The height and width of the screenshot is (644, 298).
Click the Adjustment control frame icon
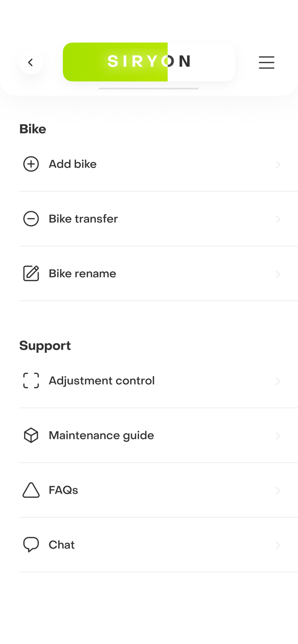tap(31, 381)
